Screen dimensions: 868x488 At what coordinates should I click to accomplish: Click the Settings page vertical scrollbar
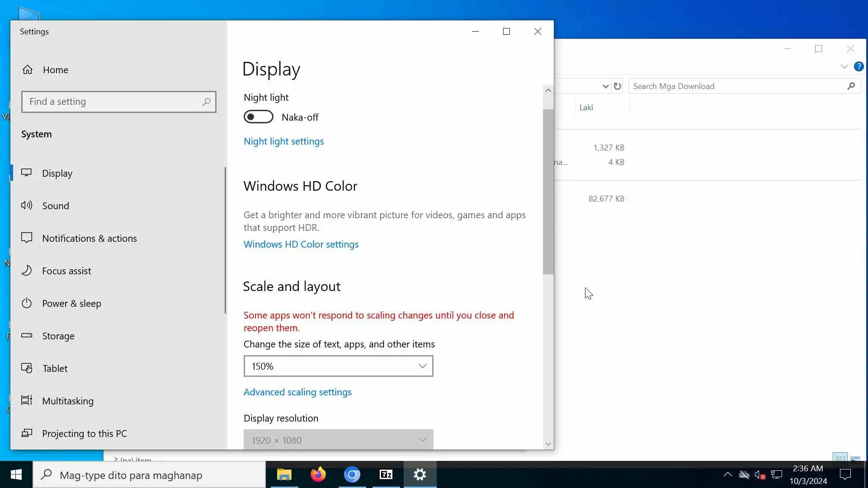pyautogui.click(x=548, y=192)
